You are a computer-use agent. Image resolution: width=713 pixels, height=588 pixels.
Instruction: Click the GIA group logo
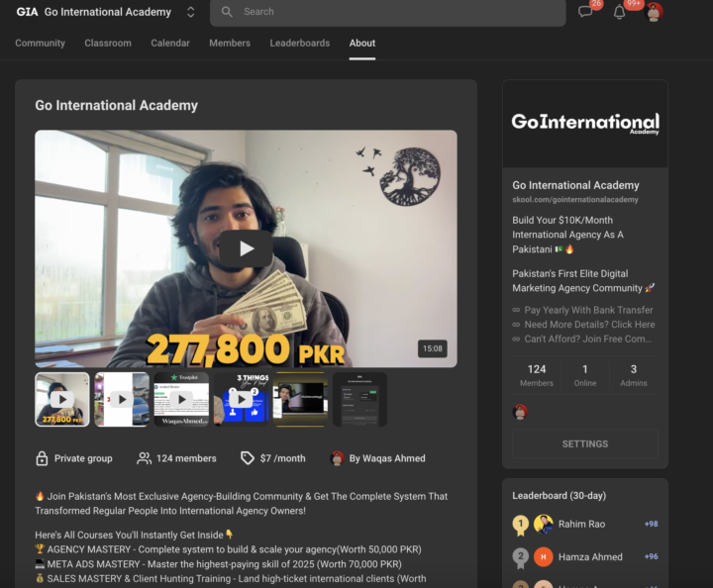pos(27,12)
